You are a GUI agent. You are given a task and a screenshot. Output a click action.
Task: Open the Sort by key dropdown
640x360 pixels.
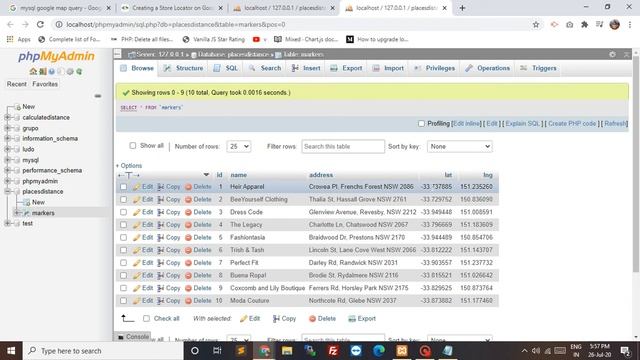(460, 146)
